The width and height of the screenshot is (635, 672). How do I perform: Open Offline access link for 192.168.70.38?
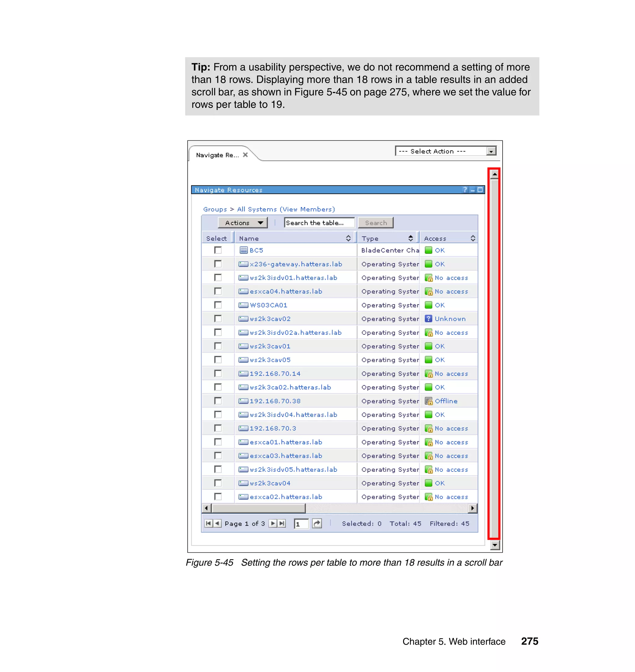pyautogui.click(x=446, y=401)
